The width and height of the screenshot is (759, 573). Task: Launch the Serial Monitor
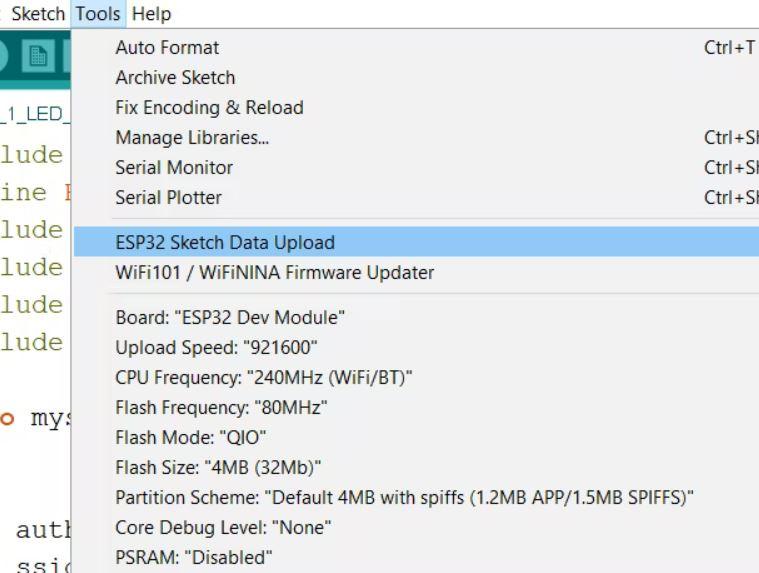(x=174, y=167)
